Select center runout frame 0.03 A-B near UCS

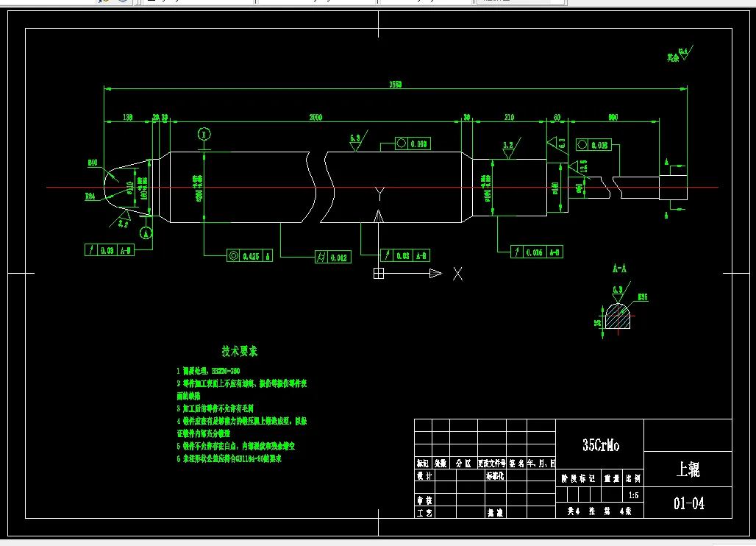[405, 255]
